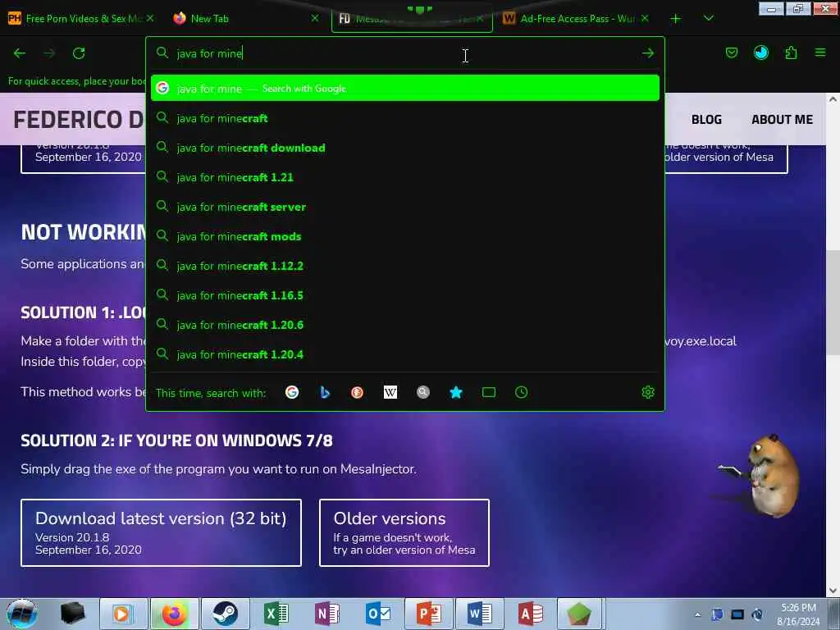Open Excel from the taskbar
This screenshot has height=630, width=840.
[276, 614]
